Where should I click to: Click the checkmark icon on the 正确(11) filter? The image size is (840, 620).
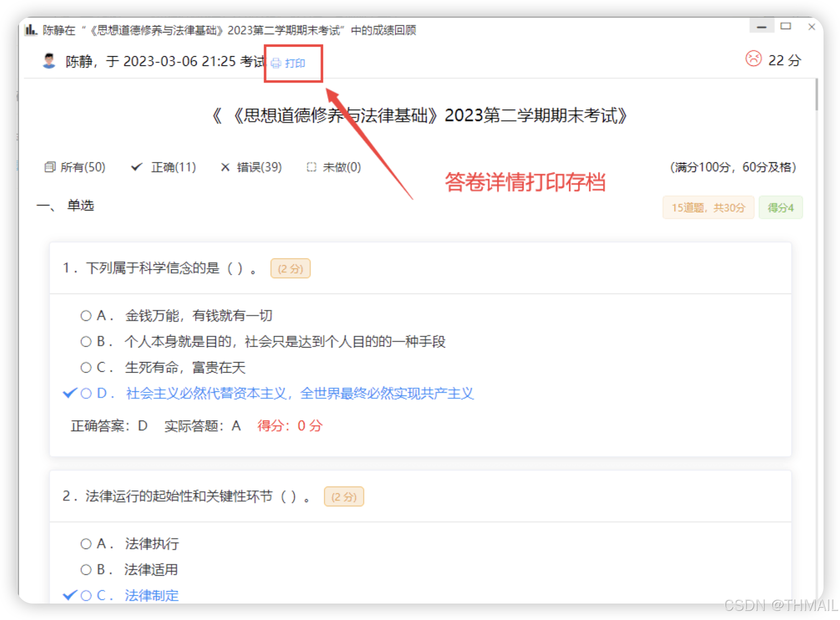136,167
